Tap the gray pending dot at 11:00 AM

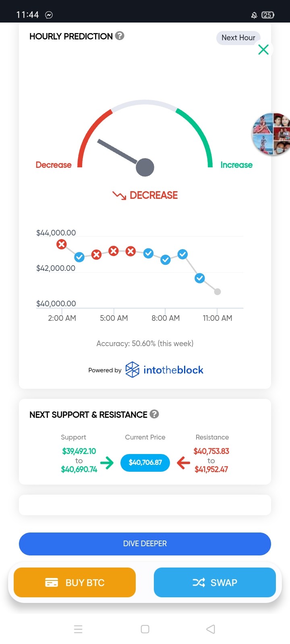click(x=217, y=292)
